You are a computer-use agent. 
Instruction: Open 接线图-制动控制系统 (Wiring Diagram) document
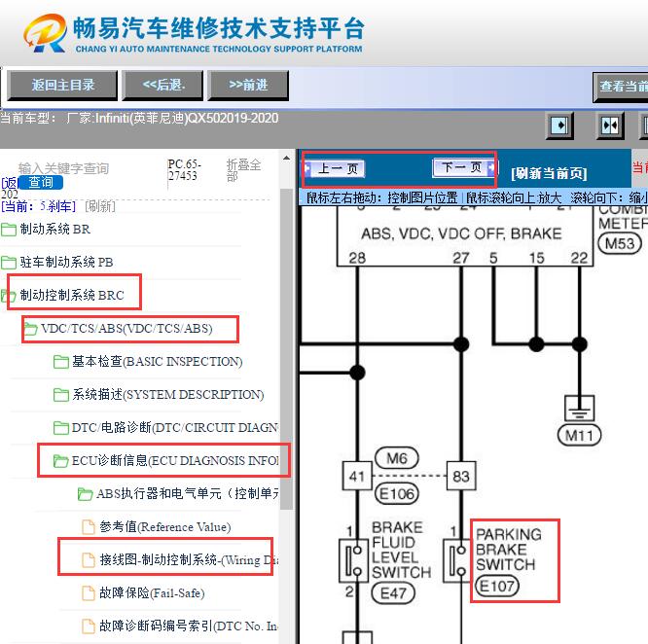tap(189, 559)
